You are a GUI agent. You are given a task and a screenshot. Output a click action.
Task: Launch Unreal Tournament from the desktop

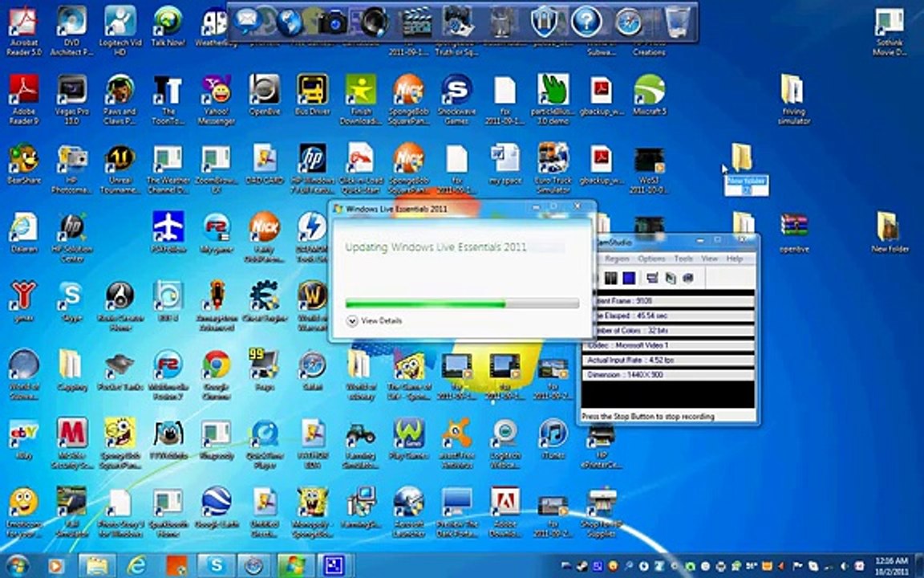[120, 169]
